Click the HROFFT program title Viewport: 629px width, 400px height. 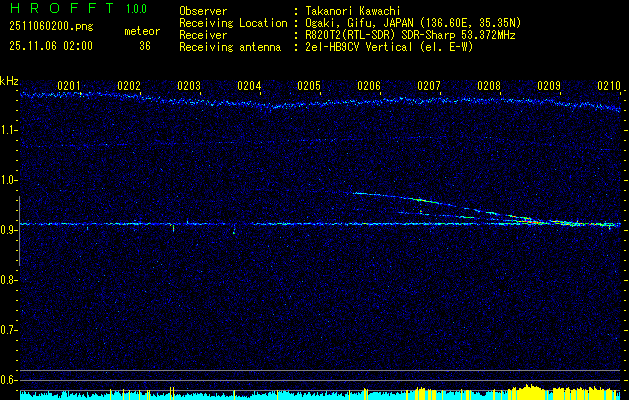pyautogui.click(x=62, y=8)
